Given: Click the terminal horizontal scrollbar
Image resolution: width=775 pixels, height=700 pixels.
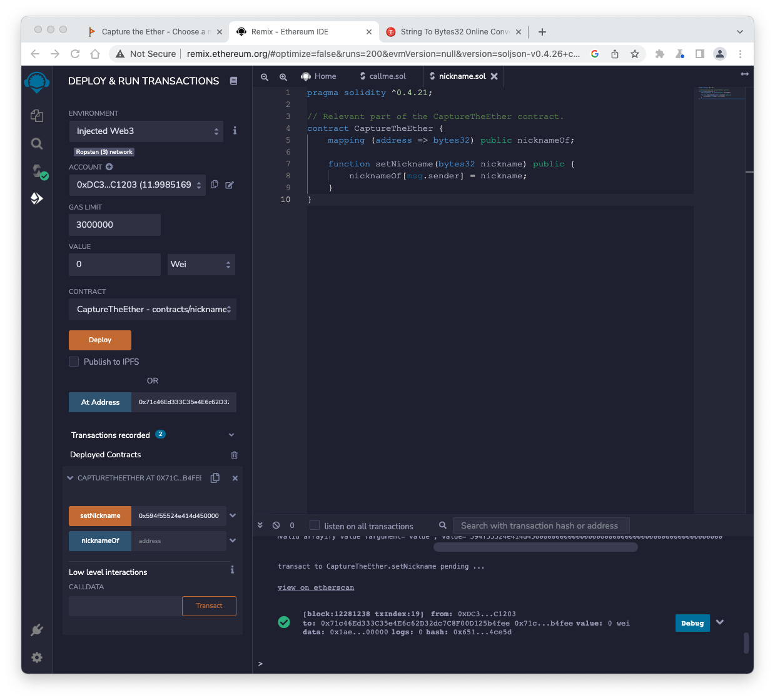Looking at the screenshot, I should pyautogui.click(x=535, y=547).
